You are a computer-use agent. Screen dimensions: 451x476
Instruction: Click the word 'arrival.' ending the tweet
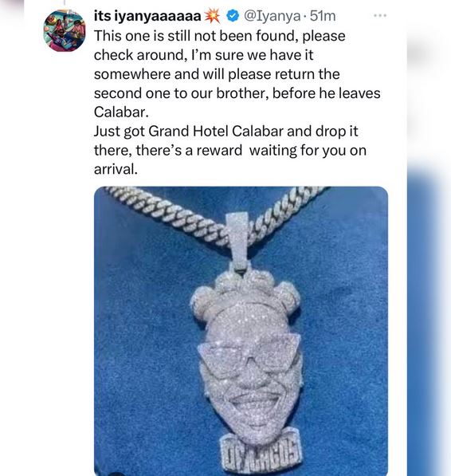[116, 169]
